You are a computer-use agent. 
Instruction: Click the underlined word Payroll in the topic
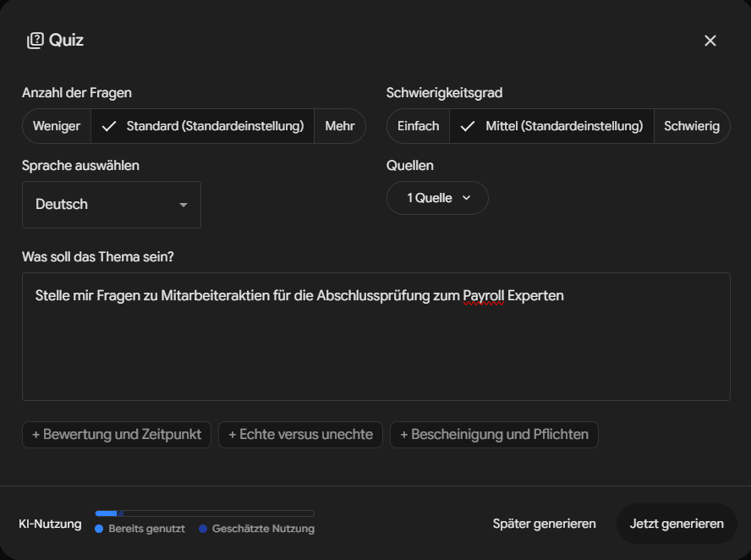483,295
